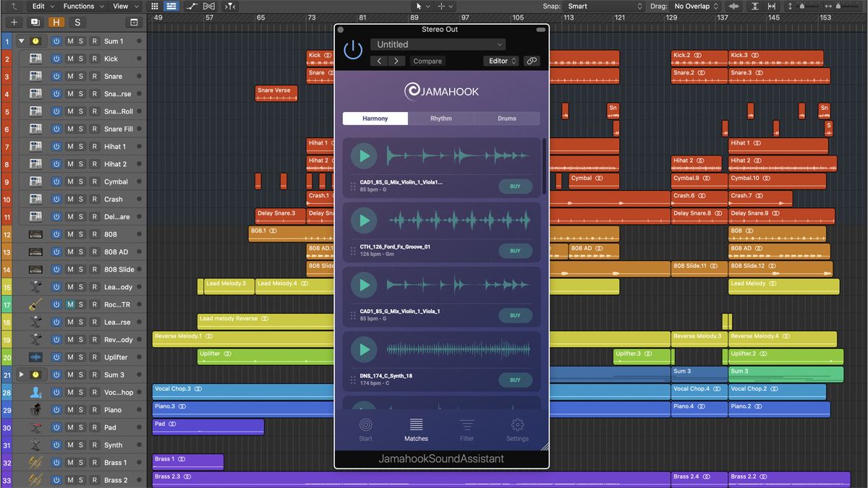Click BUY for CTH_126_Ford_Fx_Groove_01
The width and height of the screenshot is (868, 488).
[x=515, y=251]
